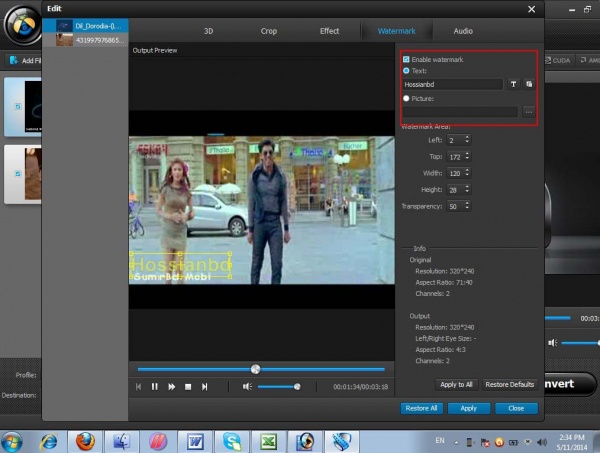This screenshot has width=600, height=453.
Task: Select the Text watermark radio button
Action: pyautogui.click(x=405, y=71)
